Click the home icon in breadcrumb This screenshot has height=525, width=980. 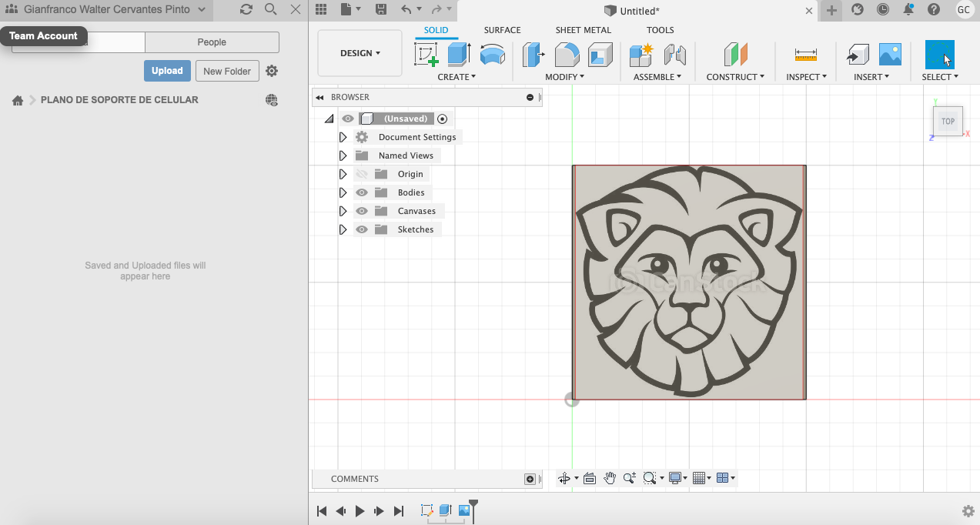[18, 100]
